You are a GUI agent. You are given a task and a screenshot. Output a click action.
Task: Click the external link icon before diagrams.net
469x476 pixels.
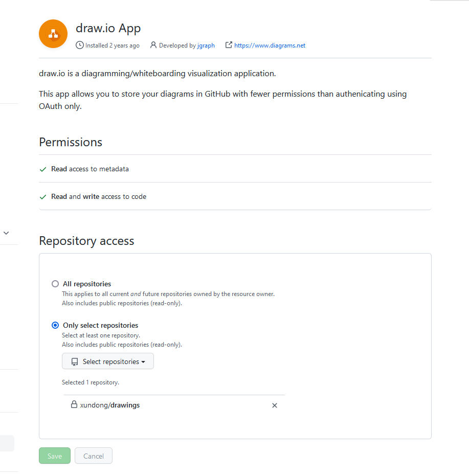[x=229, y=46]
